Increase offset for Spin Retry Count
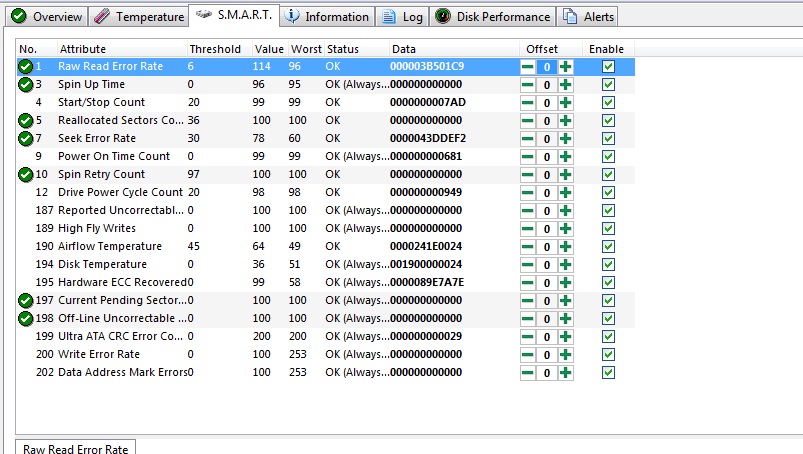Image resolution: width=803 pixels, height=454 pixels. pos(565,175)
